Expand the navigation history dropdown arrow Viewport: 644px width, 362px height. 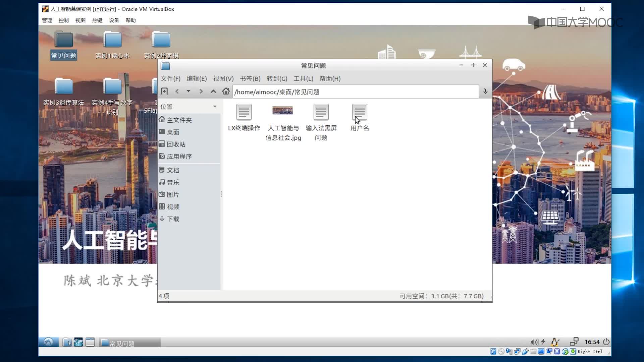coord(189,91)
